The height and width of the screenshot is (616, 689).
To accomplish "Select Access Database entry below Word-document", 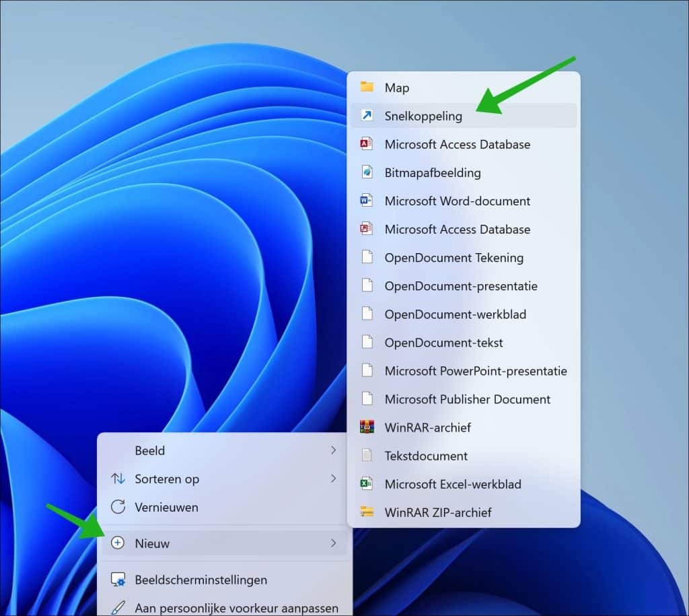I will pyautogui.click(x=464, y=229).
